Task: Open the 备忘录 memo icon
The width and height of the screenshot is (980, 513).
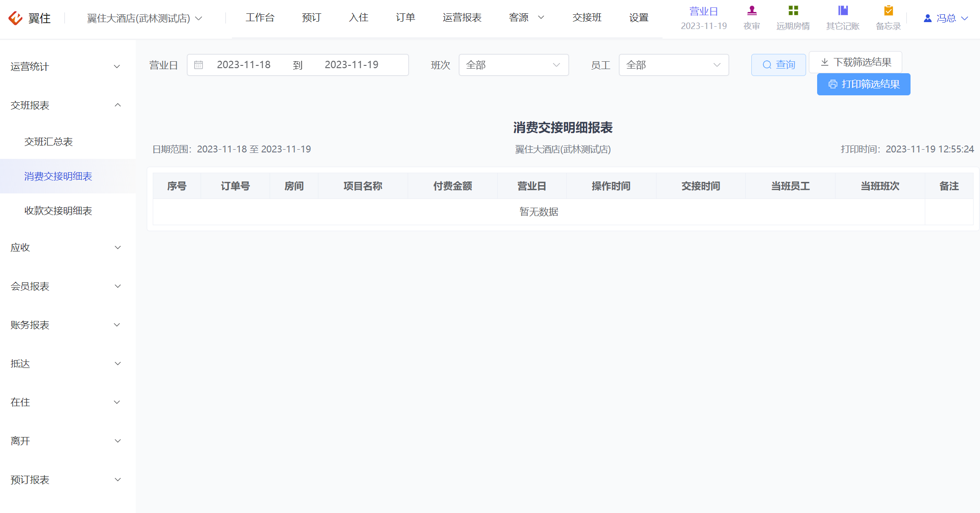Action: [888, 11]
